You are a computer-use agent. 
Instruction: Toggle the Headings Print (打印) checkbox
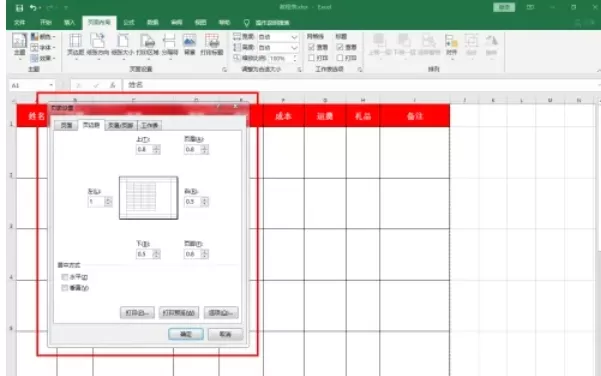pyautogui.click(x=340, y=58)
